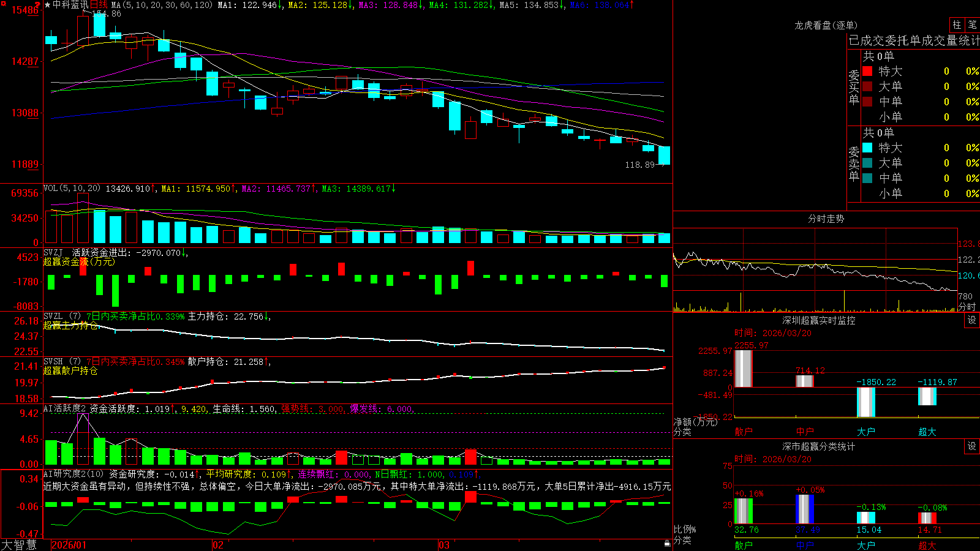This screenshot has width=980, height=551.
Task: Click the 03 month timeline marker
Action: coord(444,545)
